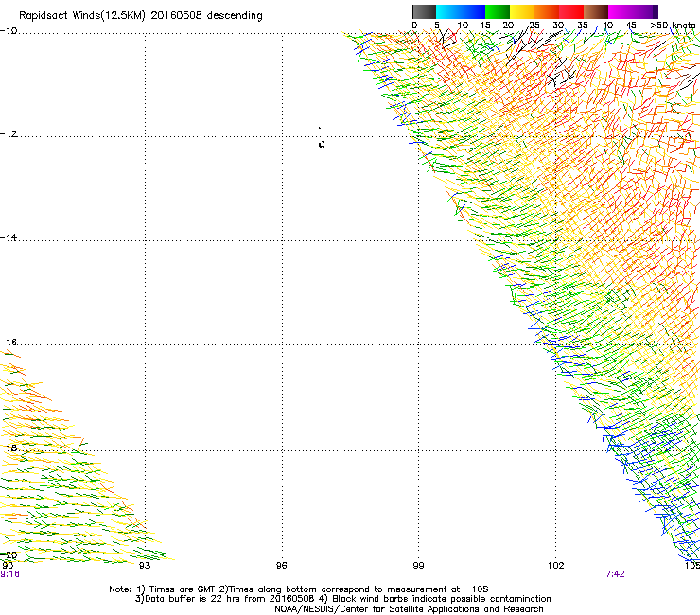700x615 pixels.
Task: Click the '-16' latitude axis label
Action: [9, 343]
